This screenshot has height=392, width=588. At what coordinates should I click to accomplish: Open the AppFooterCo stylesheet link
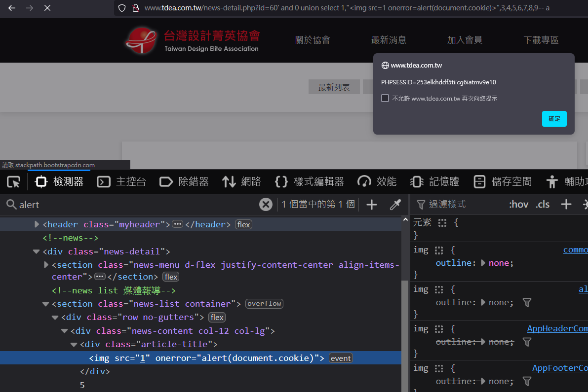coord(560,368)
